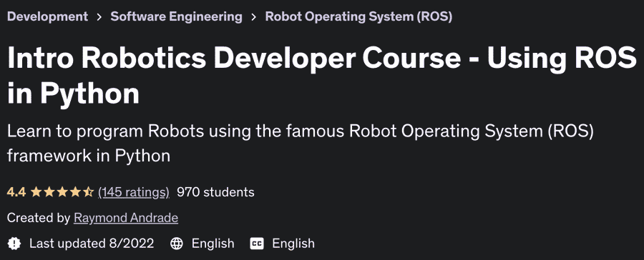Open instructor Raymond Andrade's profile
The width and height of the screenshot is (644, 260).
(x=126, y=218)
